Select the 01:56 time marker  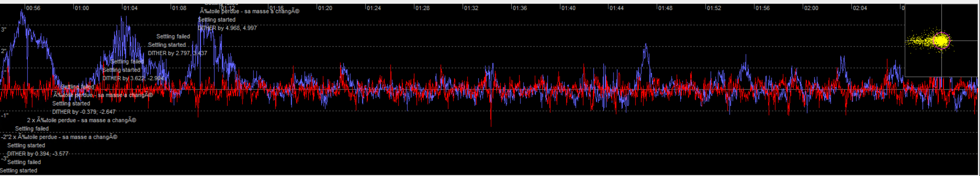point(763,8)
